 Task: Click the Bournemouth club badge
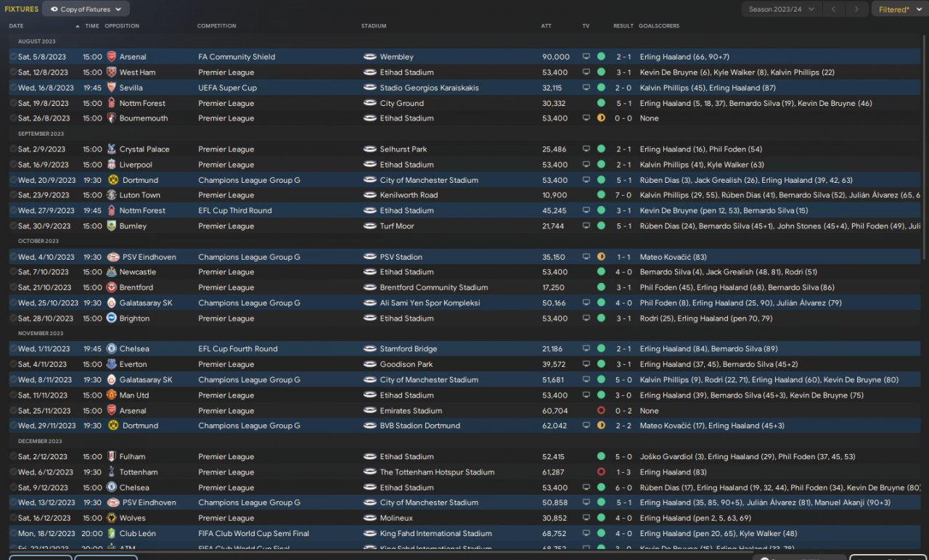pos(111,118)
